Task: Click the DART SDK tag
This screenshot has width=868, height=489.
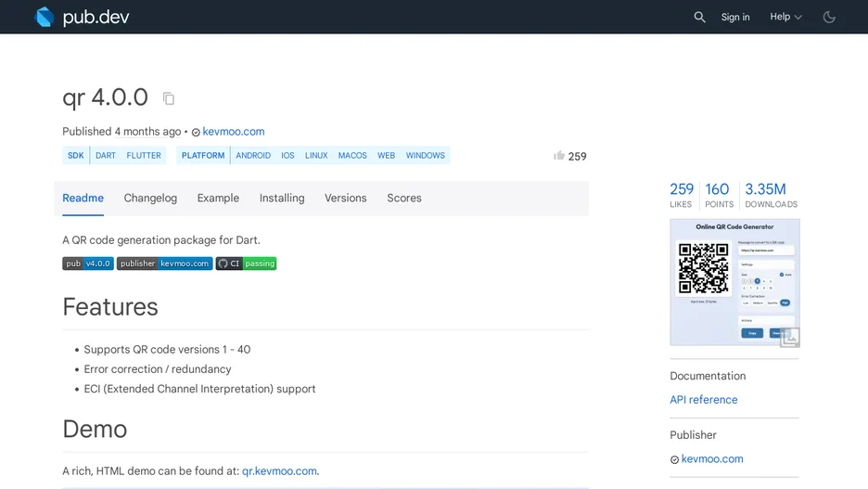Action: [106, 156]
